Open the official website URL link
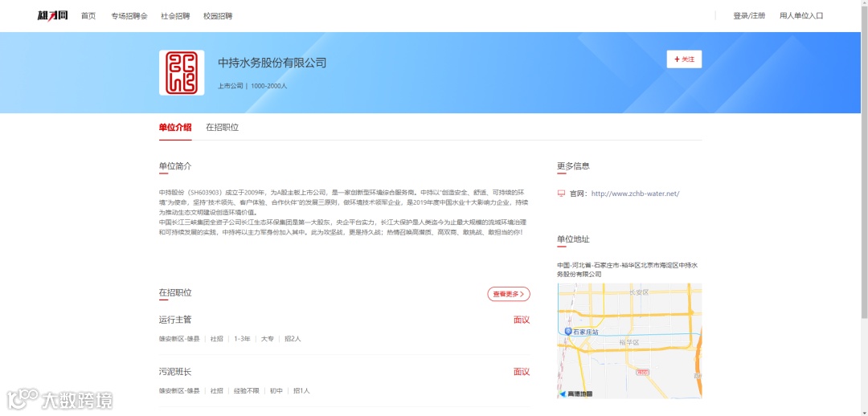 coord(635,194)
